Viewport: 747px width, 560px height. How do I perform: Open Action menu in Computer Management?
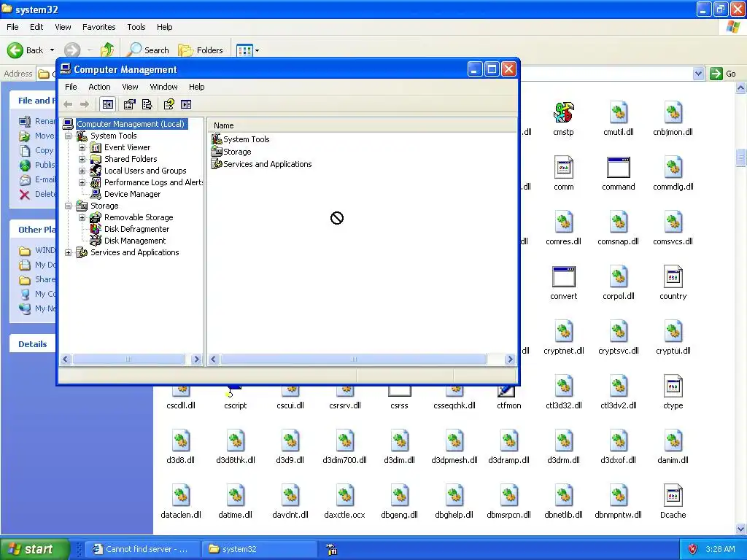pyautogui.click(x=99, y=87)
